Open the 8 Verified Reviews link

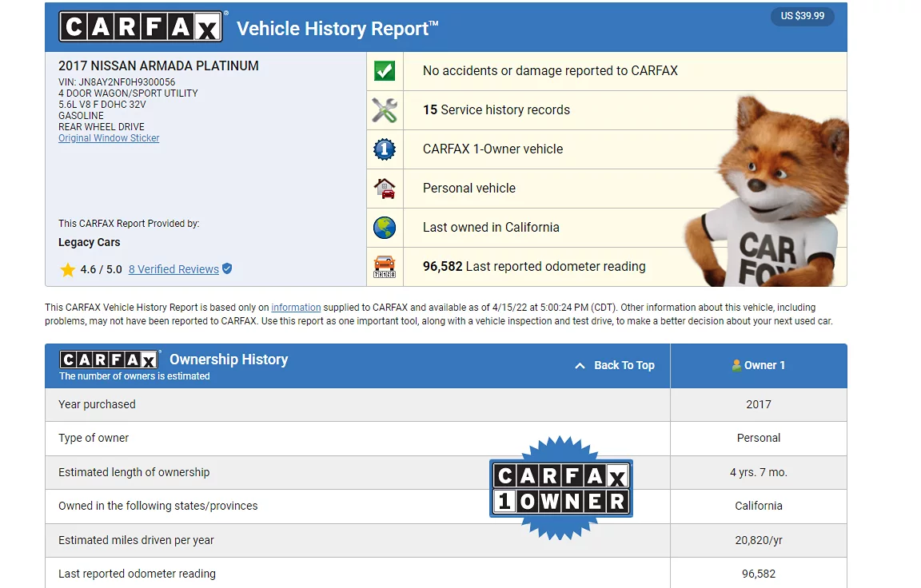pyautogui.click(x=173, y=270)
